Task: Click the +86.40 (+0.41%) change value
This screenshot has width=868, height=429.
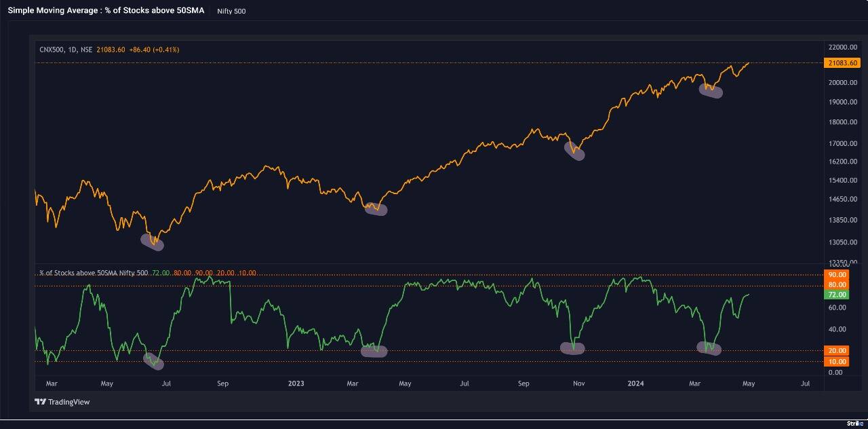Action: tap(154, 50)
